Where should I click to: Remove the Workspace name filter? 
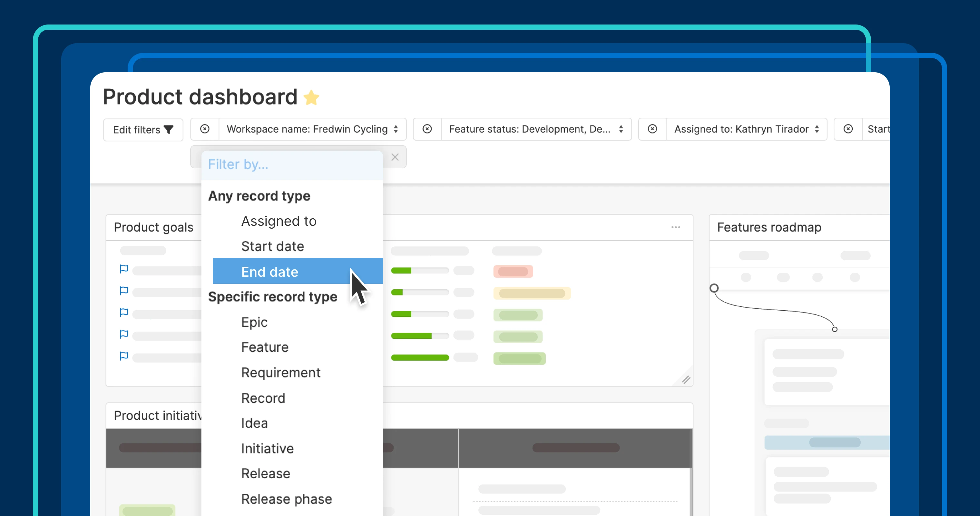(205, 129)
